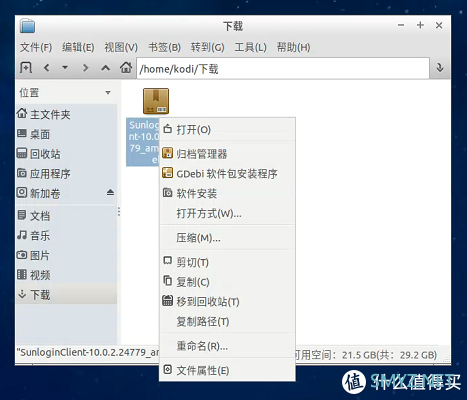Viewport: 467px width, 400px height.
Task: Choose 移到回收站(T) entry
Action: point(227,301)
